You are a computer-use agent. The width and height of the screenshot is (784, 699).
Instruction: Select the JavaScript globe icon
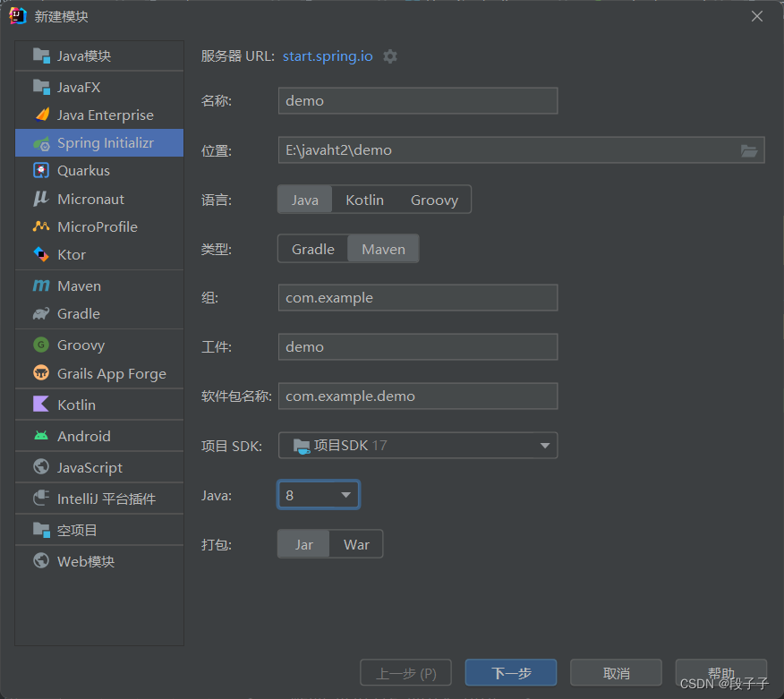coord(41,466)
